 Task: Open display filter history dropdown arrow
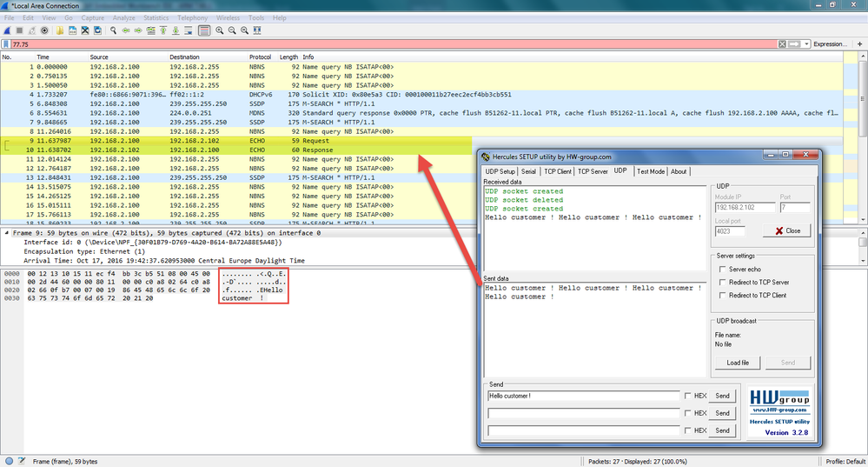pos(806,43)
